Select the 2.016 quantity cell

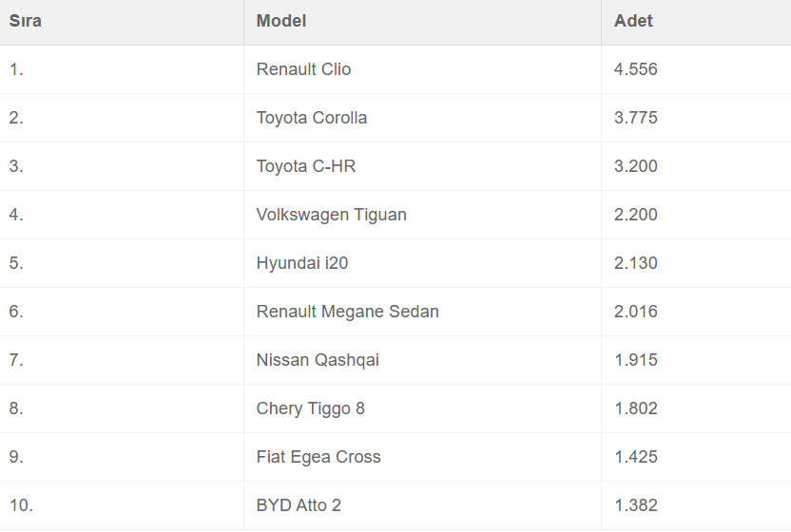coord(635,312)
